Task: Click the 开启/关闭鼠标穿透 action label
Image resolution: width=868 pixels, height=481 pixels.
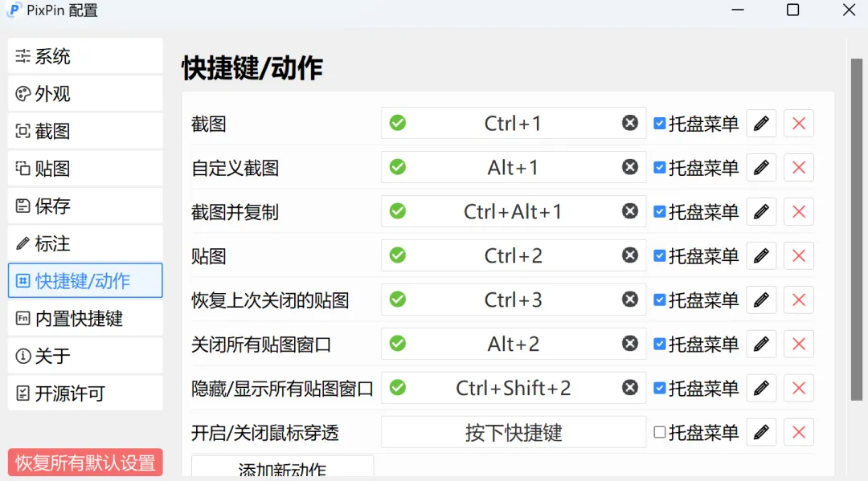Action: [x=264, y=432]
